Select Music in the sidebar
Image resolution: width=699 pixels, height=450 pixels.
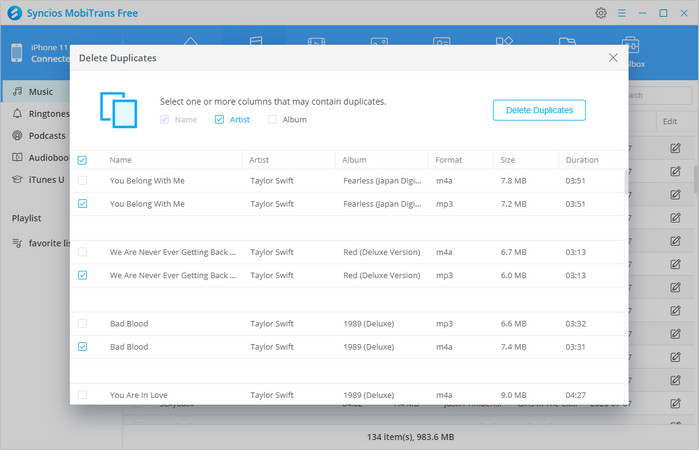pyautogui.click(x=36, y=91)
